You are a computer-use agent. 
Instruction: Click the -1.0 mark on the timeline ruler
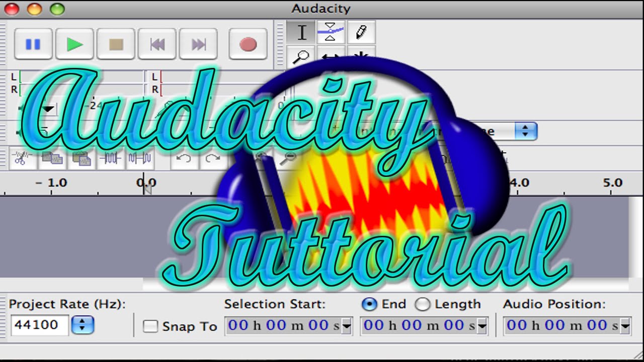[51, 183]
